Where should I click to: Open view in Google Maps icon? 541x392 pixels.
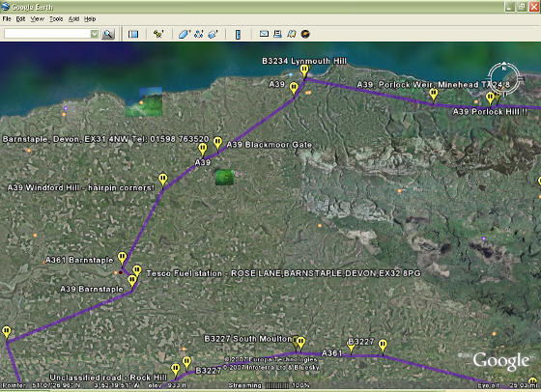[x=292, y=34]
